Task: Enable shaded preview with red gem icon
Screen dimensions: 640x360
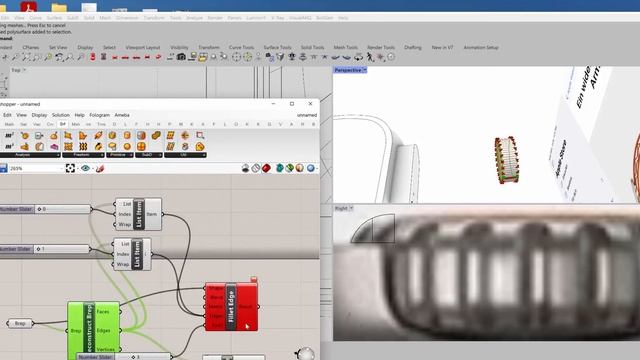Action: coord(266,168)
